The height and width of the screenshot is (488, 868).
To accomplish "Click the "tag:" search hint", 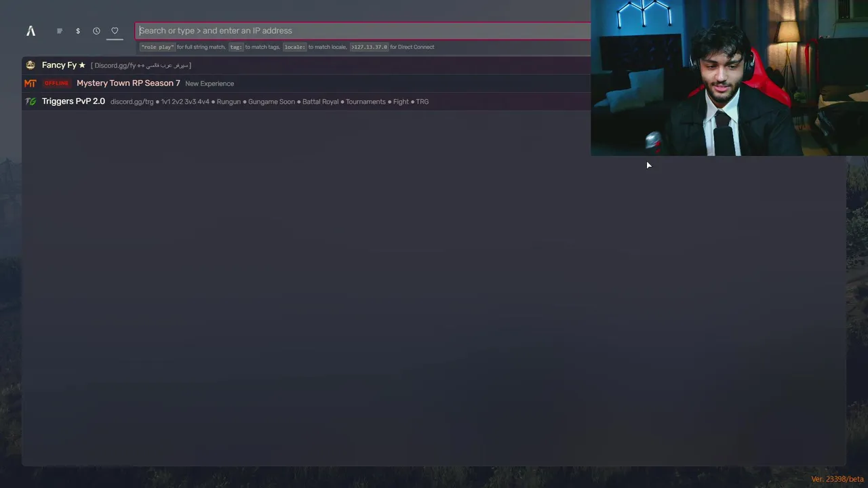I will pos(236,47).
